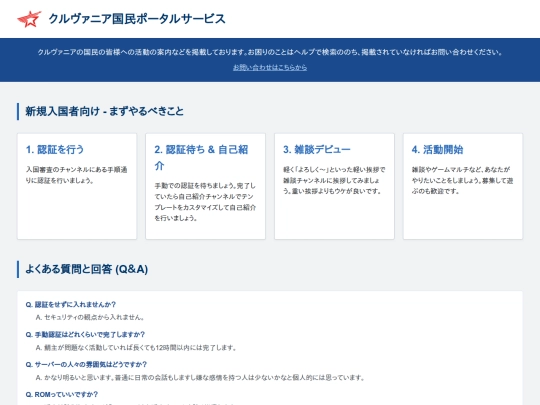Viewport: 540px width, 405px height.
Task: Select the 4. 活動開始 card heading
Action: pos(437,149)
